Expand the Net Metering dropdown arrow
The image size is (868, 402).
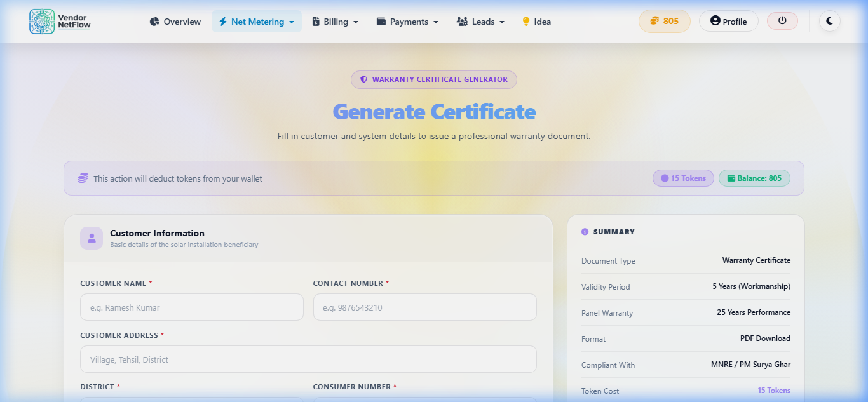[x=292, y=22]
